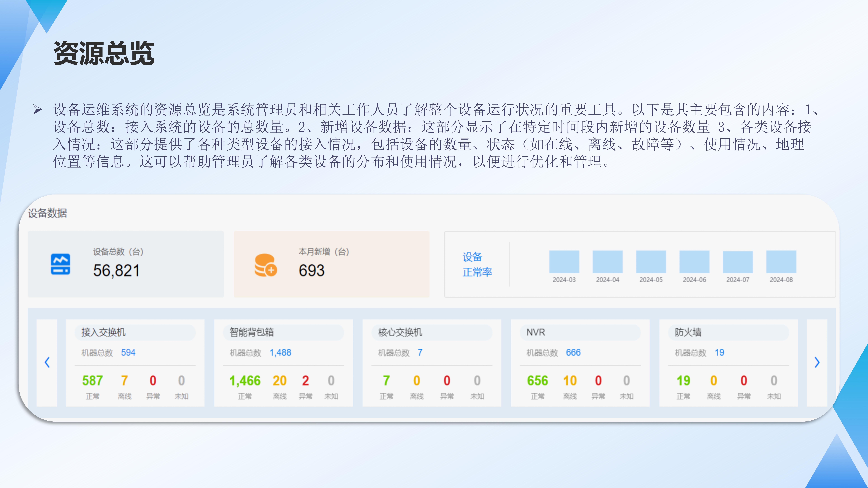Screen dimensions: 868x488
Task: Click NVR unknown count 0
Action: (x=626, y=381)
